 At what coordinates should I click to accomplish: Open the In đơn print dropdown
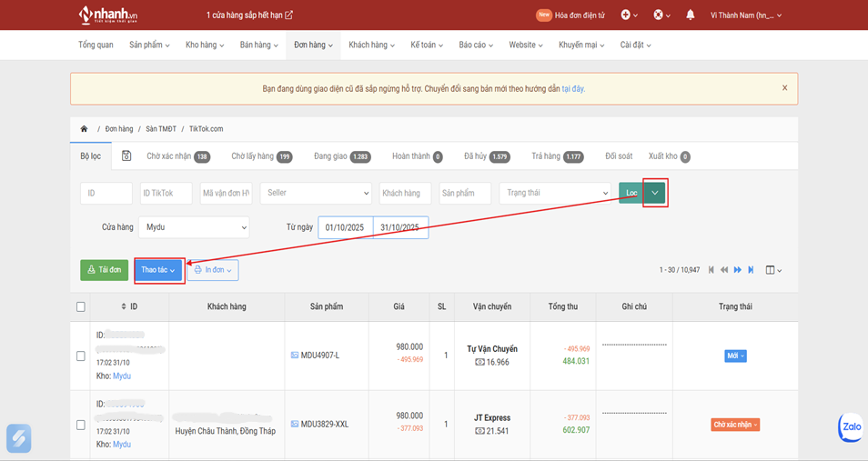click(x=213, y=270)
